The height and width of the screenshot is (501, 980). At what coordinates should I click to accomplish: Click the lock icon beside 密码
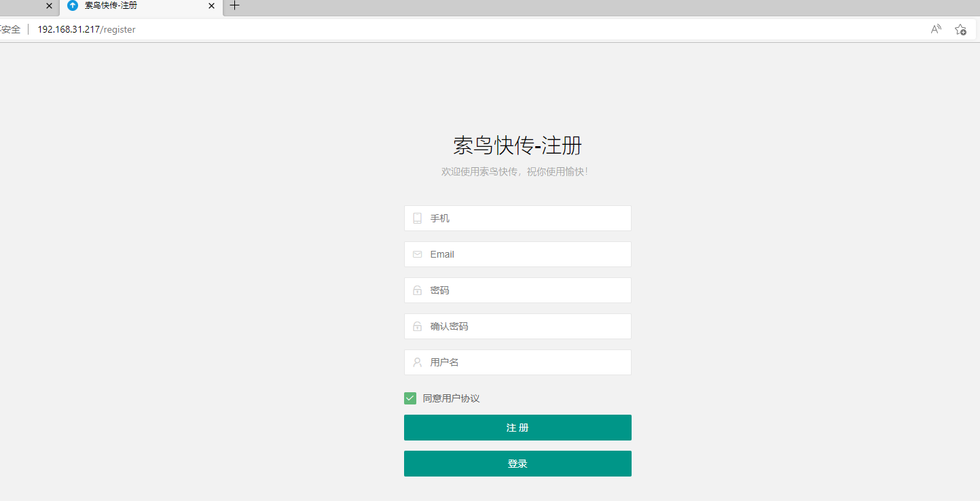pos(417,290)
